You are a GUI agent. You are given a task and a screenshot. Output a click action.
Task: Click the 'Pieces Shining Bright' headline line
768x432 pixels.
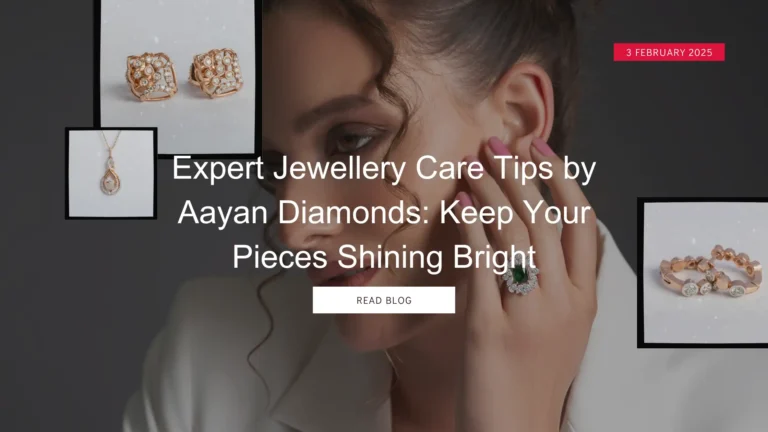click(x=384, y=257)
